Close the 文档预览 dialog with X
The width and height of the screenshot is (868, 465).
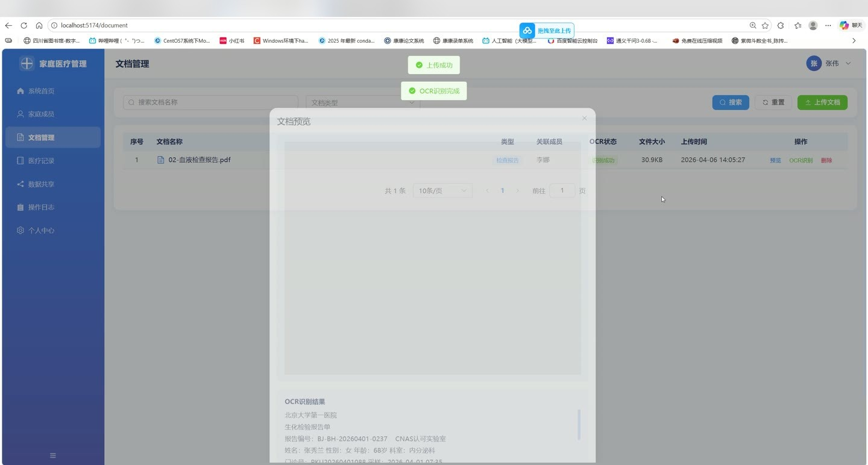pos(584,118)
